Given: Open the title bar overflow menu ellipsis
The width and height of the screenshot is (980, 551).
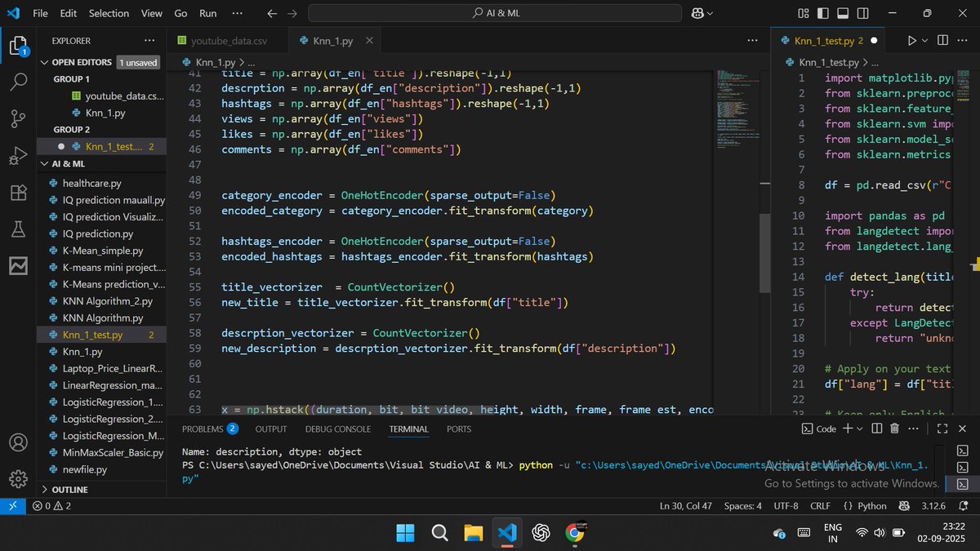Looking at the screenshot, I should click(x=237, y=14).
